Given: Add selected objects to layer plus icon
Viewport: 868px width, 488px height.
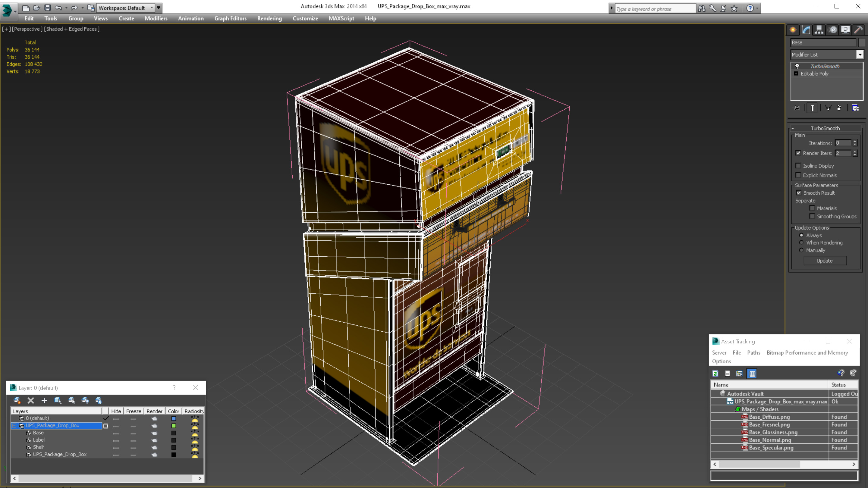Looking at the screenshot, I should [x=44, y=400].
